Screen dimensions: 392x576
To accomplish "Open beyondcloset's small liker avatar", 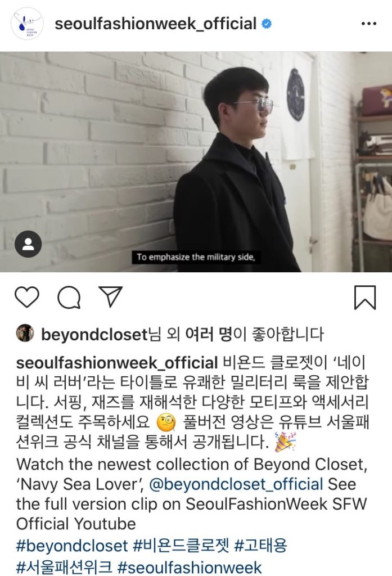I will coord(25,333).
